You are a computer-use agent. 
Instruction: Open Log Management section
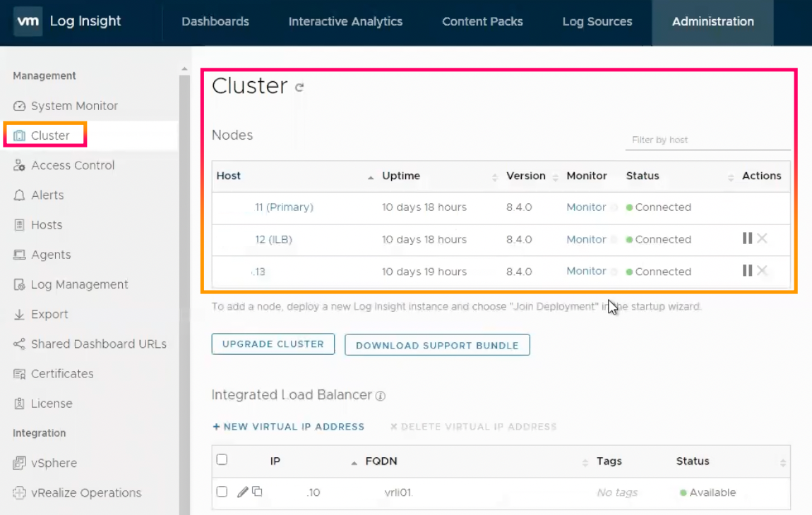pos(79,285)
